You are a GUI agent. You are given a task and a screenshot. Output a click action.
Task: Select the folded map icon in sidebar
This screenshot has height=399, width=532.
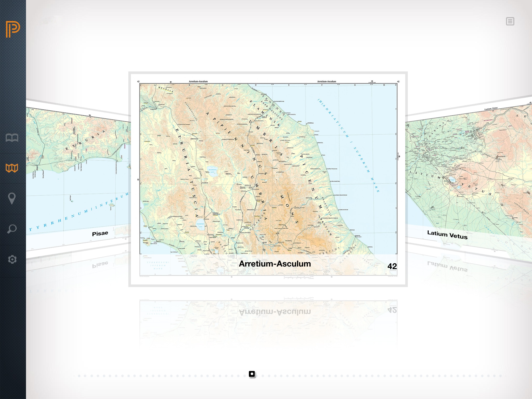[x=12, y=168]
